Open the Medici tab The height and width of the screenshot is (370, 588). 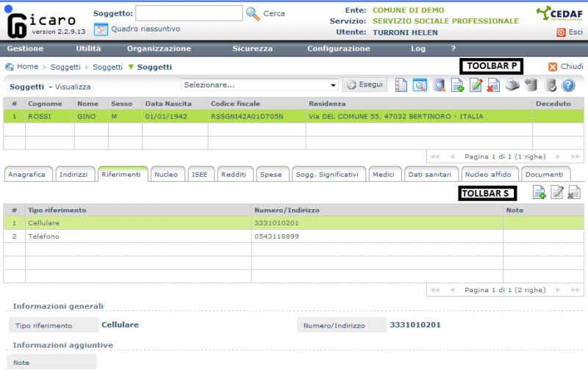click(x=384, y=174)
